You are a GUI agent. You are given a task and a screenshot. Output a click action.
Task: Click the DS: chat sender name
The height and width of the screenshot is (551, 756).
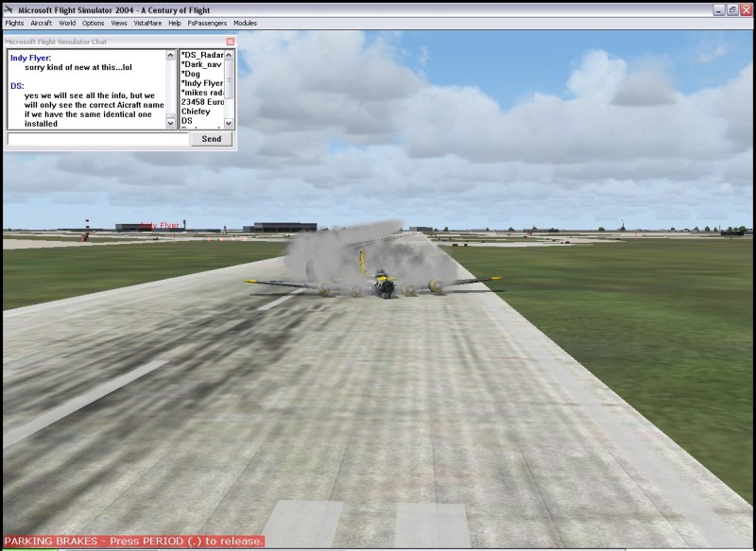pyautogui.click(x=17, y=86)
